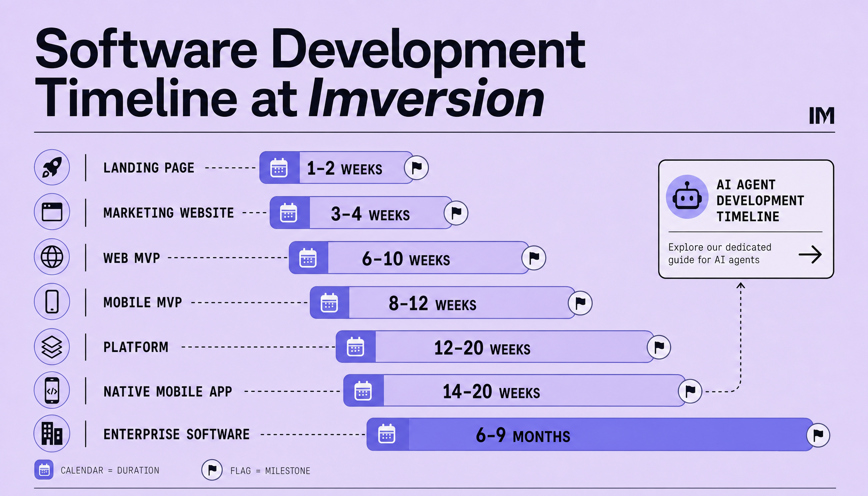This screenshot has width=868, height=496.
Task: Click the browser window icon for Marketing Website
Action: pyautogui.click(x=52, y=212)
